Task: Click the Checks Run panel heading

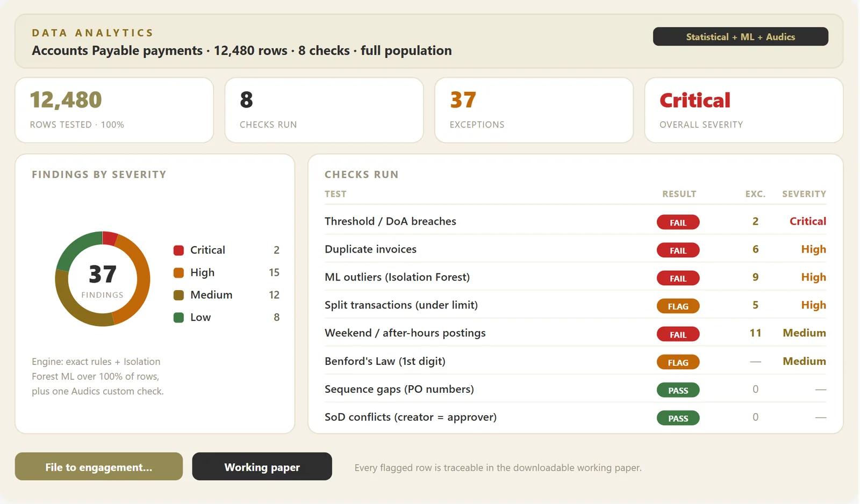Action: (x=362, y=175)
